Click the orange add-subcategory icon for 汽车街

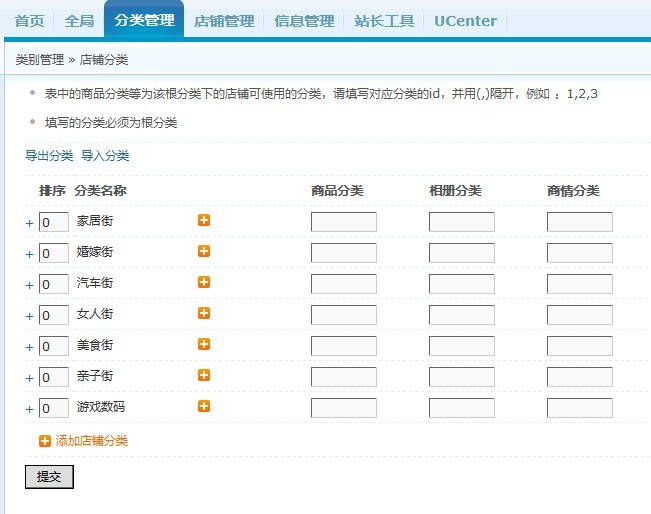(x=204, y=282)
